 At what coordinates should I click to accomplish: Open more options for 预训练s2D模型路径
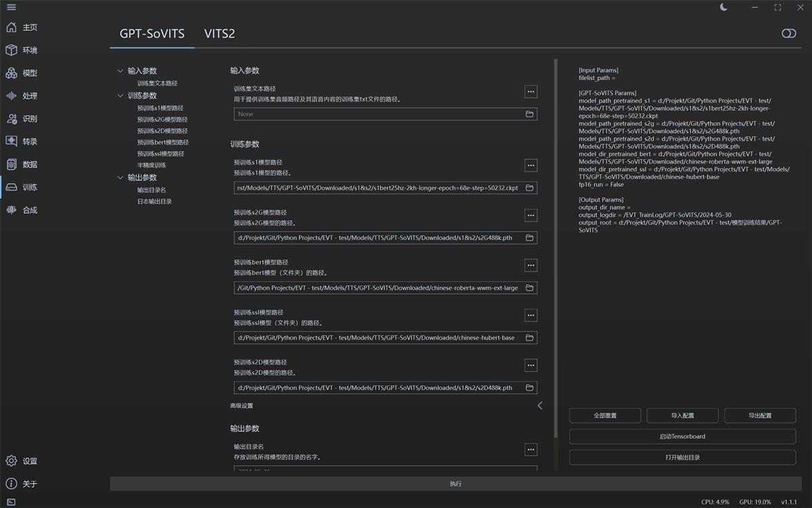tap(531, 365)
